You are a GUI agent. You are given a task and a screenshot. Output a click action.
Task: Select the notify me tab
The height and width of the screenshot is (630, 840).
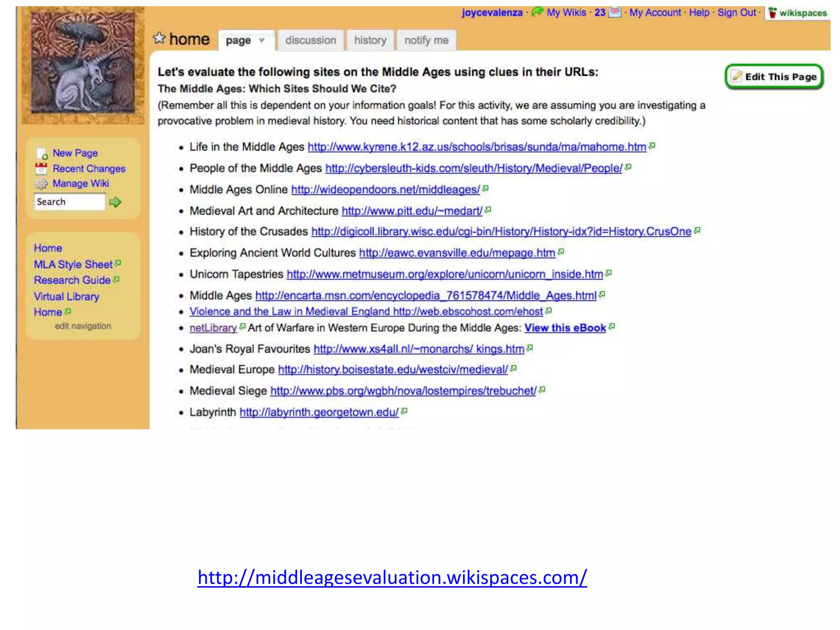point(427,40)
